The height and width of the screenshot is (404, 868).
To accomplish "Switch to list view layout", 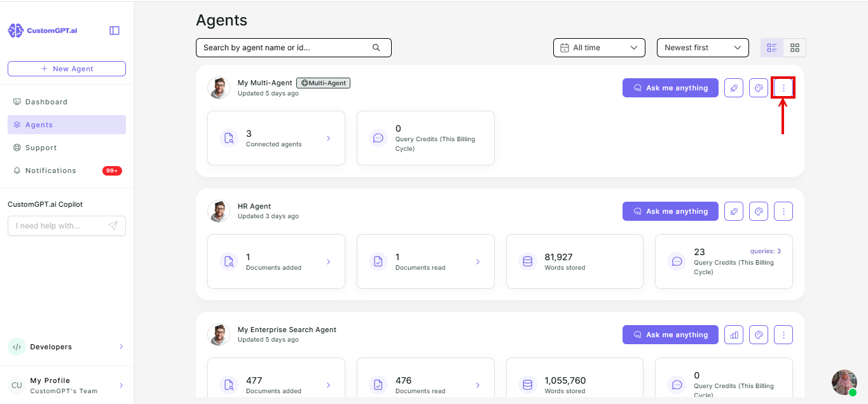I will pos(772,48).
